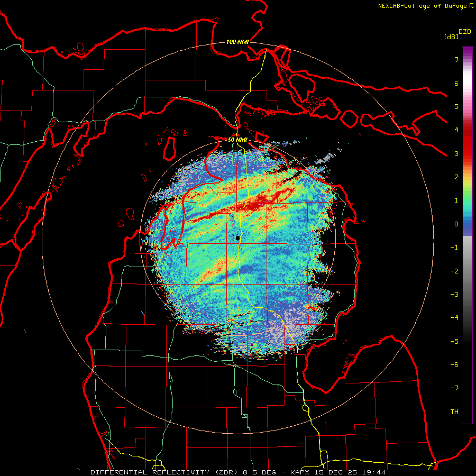Viewport: 476px width, 476px height.
Task: Click the KAPX station identifier in caption
Action: (x=301, y=472)
